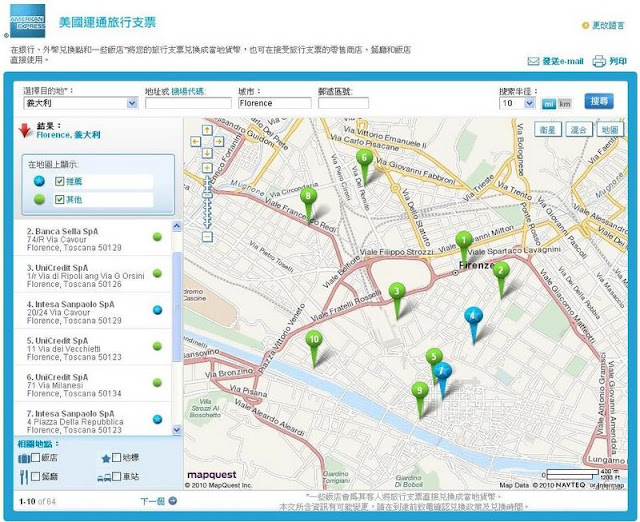Image resolution: width=640 pixels, height=522 pixels.
Task: Click the 發送e-mail link
Action: [x=563, y=62]
